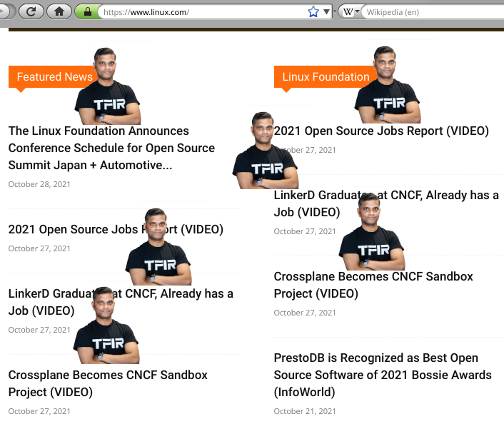Open Linux Foundation Conference Schedule Japan article
Viewport: 504px width, 434px height.
coord(111,148)
